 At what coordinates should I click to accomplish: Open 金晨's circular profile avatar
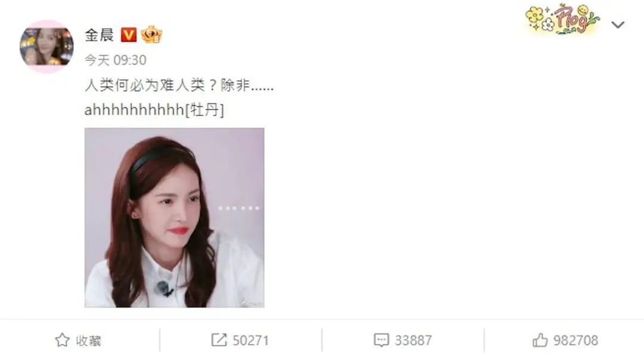(47, 47)
